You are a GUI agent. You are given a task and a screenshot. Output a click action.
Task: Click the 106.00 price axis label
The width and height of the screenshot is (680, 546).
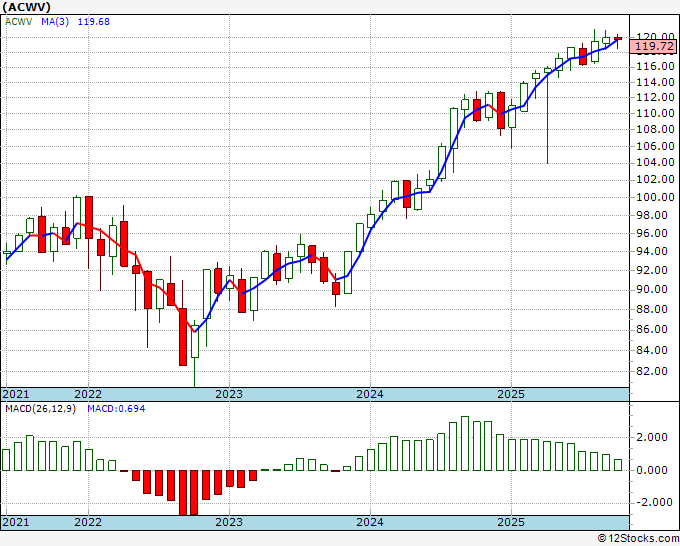(655, 146)
